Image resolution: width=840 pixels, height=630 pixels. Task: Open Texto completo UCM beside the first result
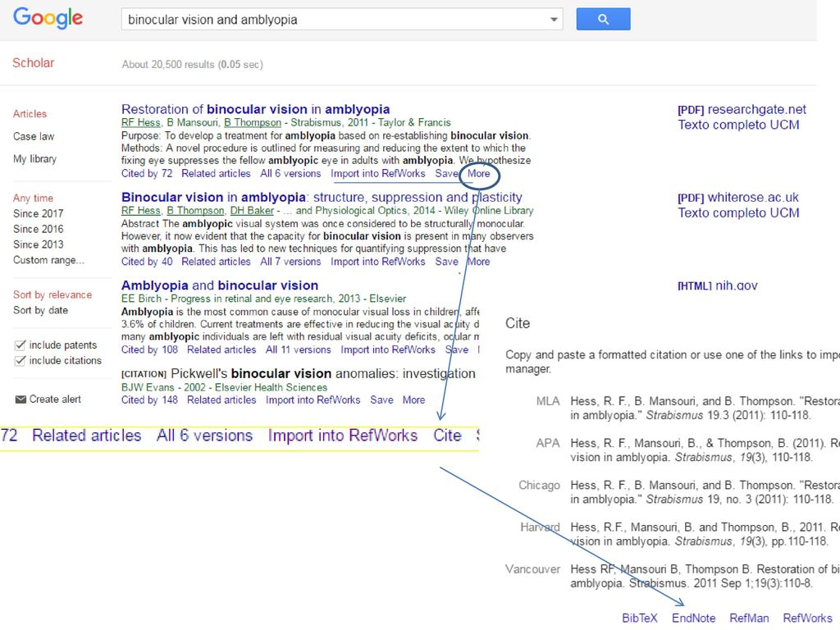tap(739, 125)
